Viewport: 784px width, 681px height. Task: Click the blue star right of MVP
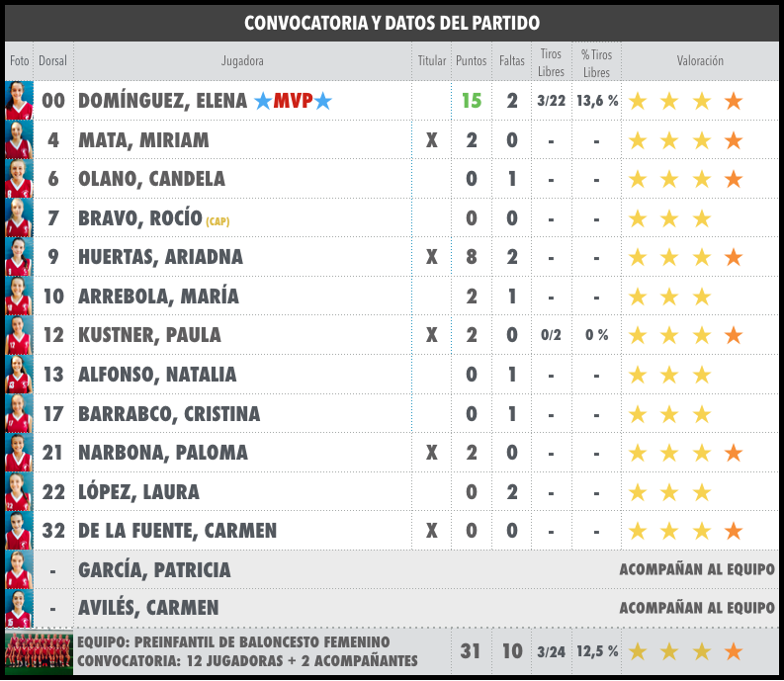(x=322, y=101)
